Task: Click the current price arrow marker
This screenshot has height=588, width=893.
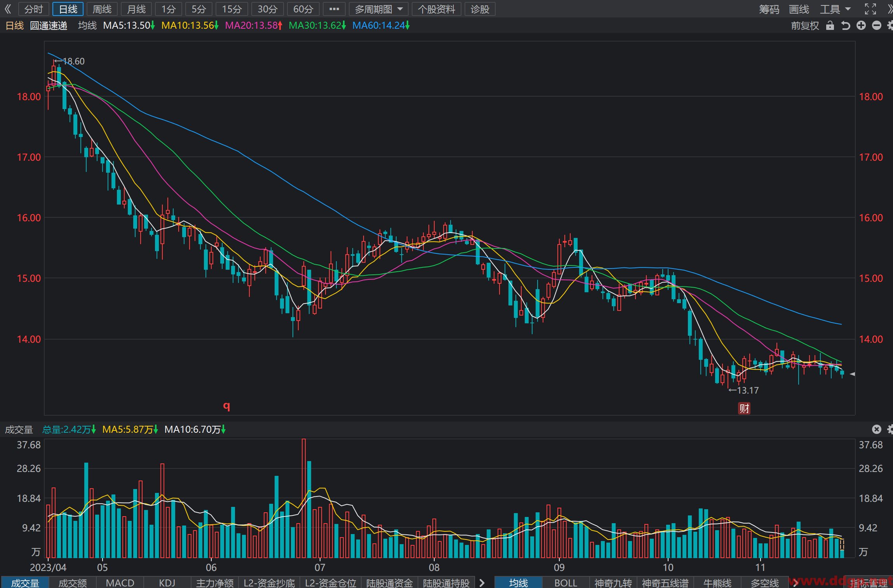Action: pyautogui.click(x=852, y=374)
